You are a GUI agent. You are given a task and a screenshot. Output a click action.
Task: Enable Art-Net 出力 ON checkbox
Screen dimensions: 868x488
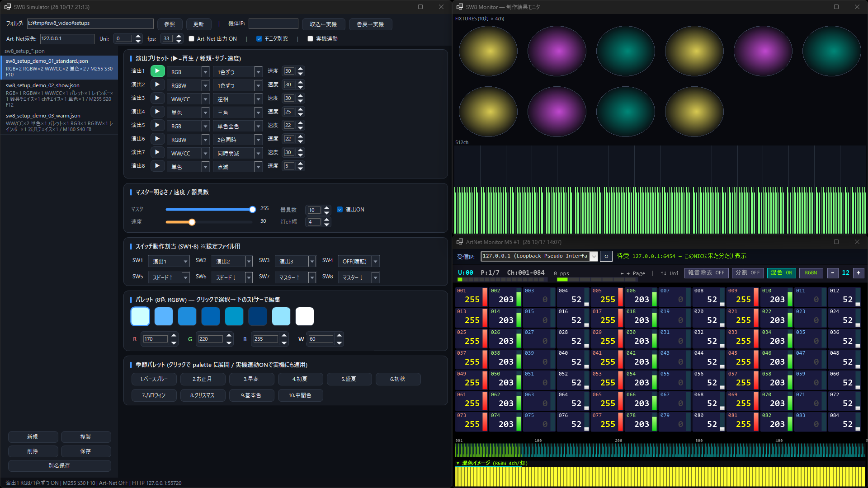coord(192,39)
